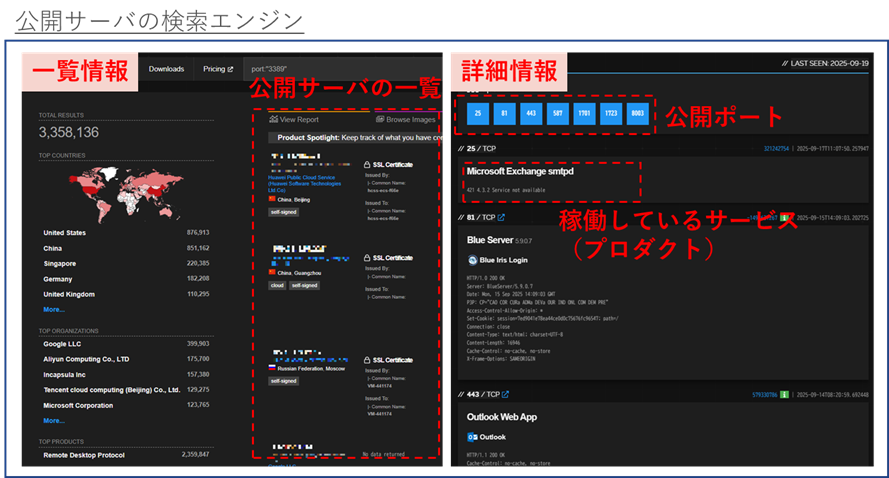Click the Microsoft Exchange smtpd heading

coord(520,171)
